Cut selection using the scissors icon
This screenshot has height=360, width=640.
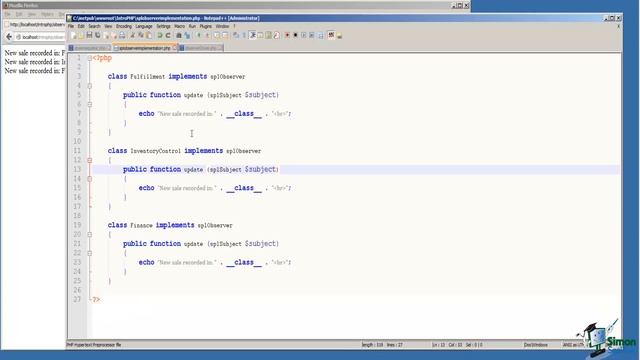tap(132, 36)
